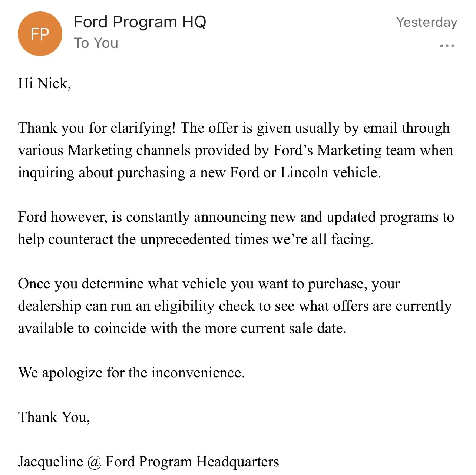Expand the "To You" recipient details
Image resolution: width=476 pixels, height=475 pixels.
pyautogui.click(x=96, y=43)
